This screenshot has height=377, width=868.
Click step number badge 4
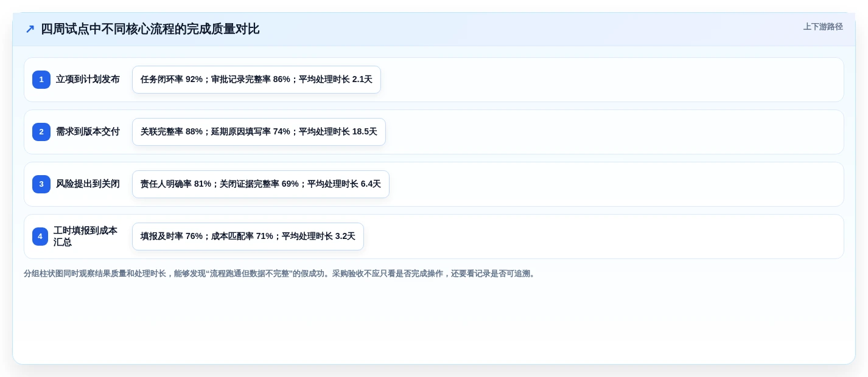40,237
